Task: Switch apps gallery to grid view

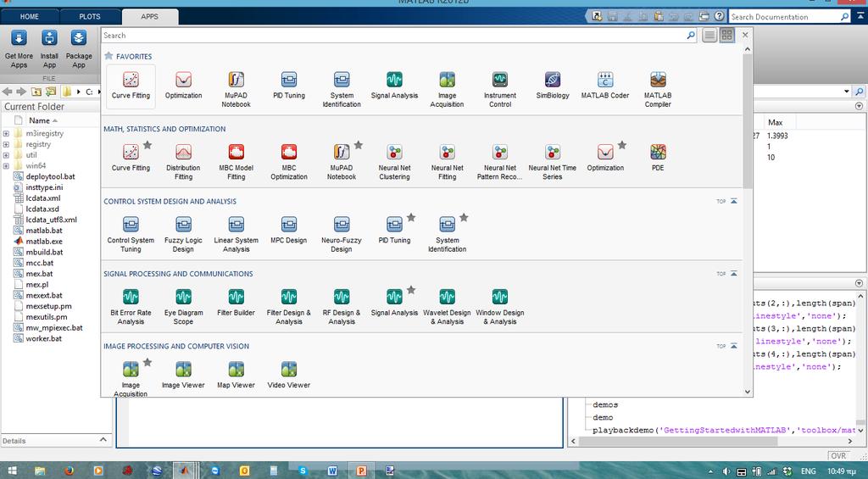Action: (x=726, y=35)
